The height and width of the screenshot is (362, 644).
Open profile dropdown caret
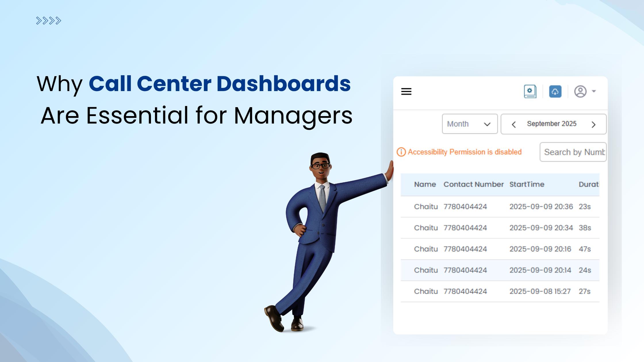pos(594,91)
